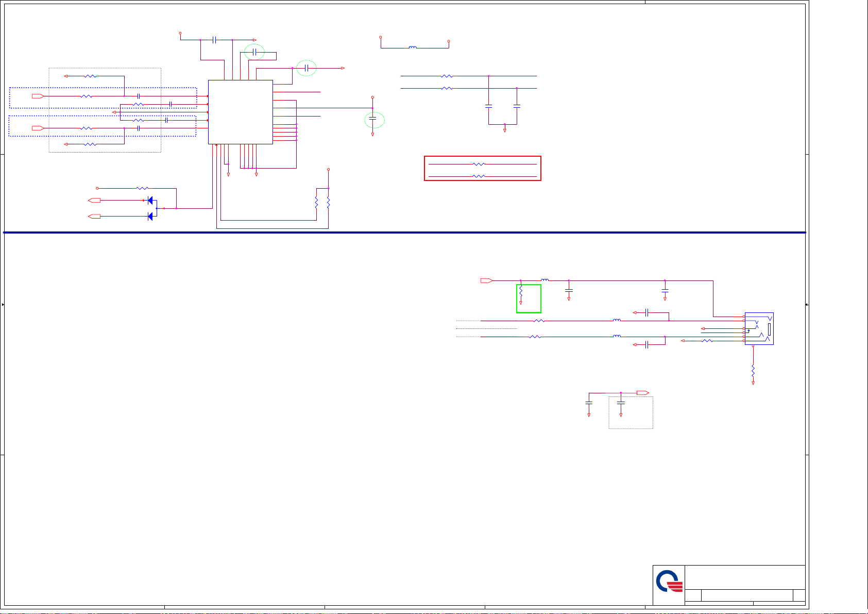Select the horizontal resistor just above the diode pair
Viewport: 868px width, 614px height.
142,189
